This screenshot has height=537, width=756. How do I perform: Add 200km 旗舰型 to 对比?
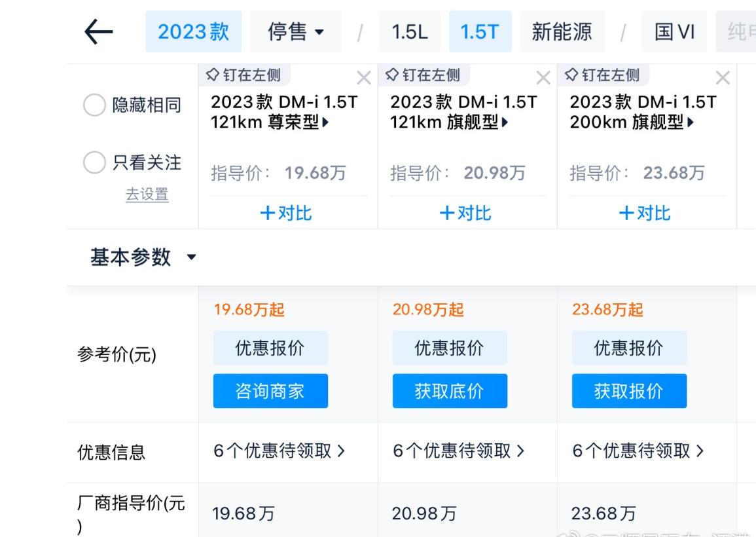(x=645, y=213)
